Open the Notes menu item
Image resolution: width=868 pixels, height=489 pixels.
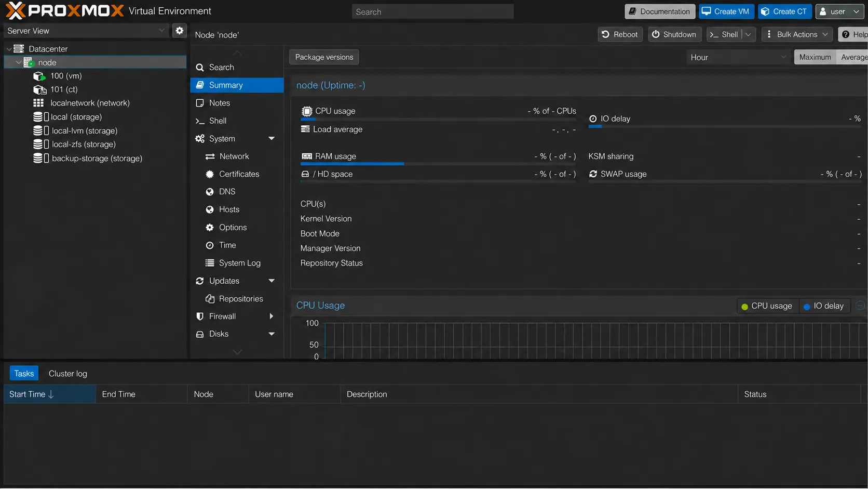pyautogui.click(x=237, y=103)
